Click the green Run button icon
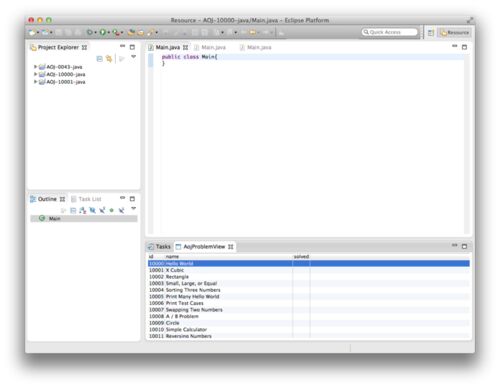Screen dimensions: 500x388 103,32
